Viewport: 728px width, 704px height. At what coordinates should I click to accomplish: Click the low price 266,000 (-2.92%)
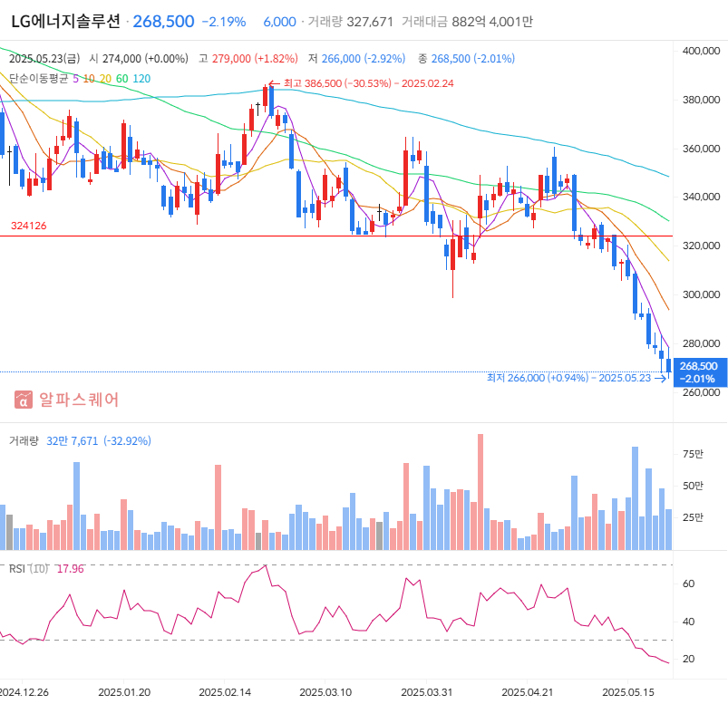tap(356, 59)
